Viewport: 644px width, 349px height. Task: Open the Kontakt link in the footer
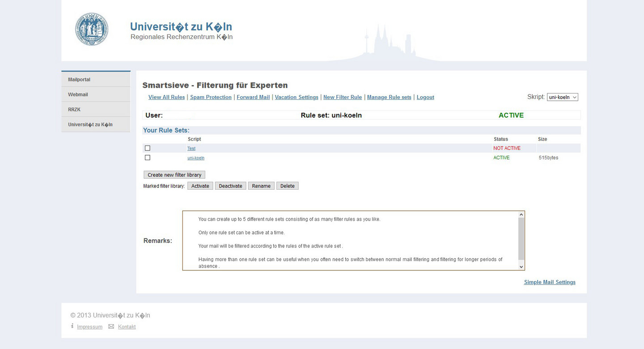[127, 327]
